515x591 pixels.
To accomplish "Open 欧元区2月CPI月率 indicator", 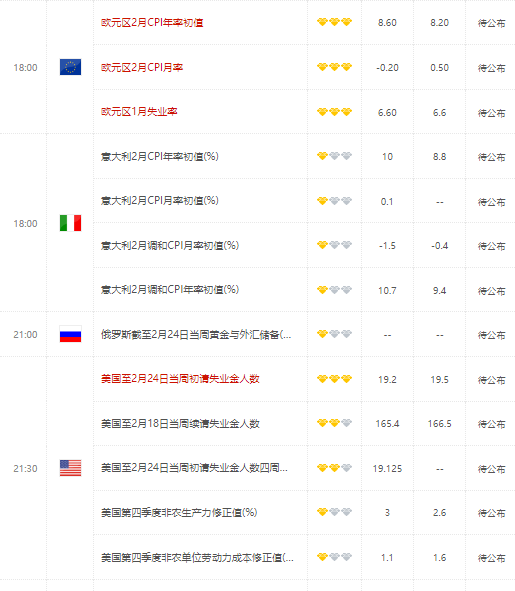I will 142,67.
